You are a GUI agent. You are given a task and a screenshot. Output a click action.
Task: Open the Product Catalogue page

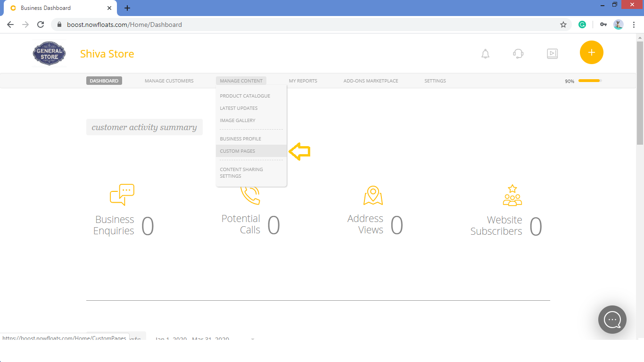(245, 96)
